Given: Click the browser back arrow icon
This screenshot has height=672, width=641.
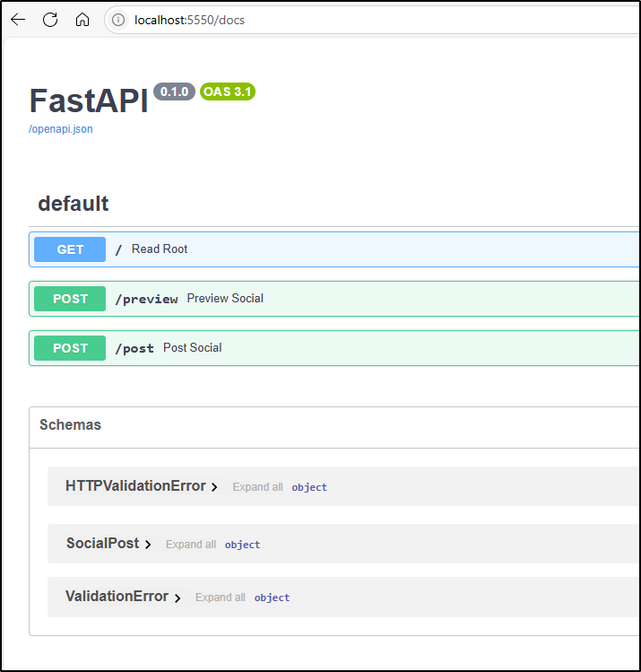Looking at the screenshot, I should point(18,20).
